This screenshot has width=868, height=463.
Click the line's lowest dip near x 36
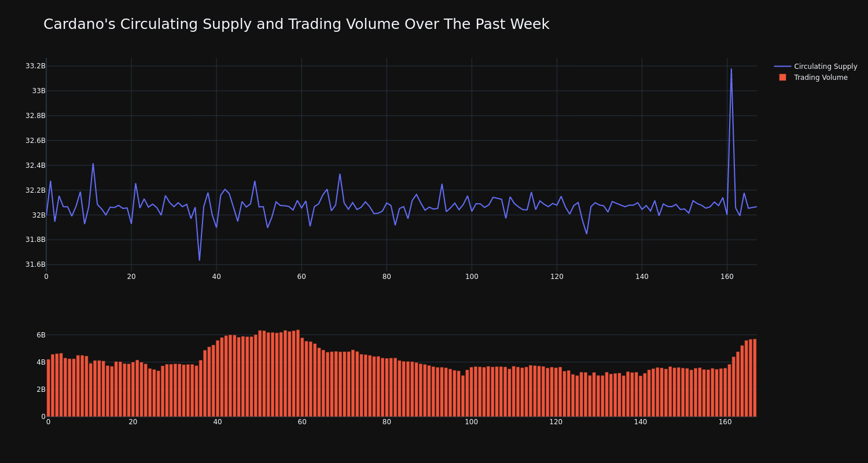tap(200, 260)
